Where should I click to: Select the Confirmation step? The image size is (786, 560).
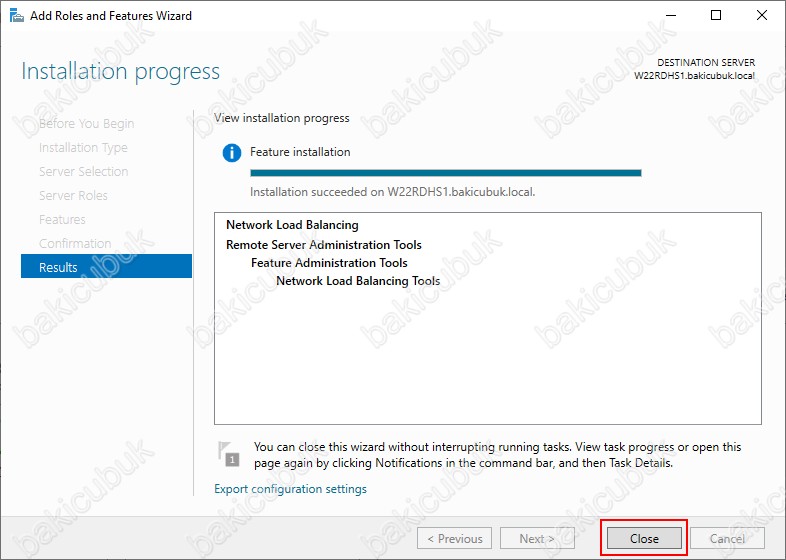tap(75, 244)
